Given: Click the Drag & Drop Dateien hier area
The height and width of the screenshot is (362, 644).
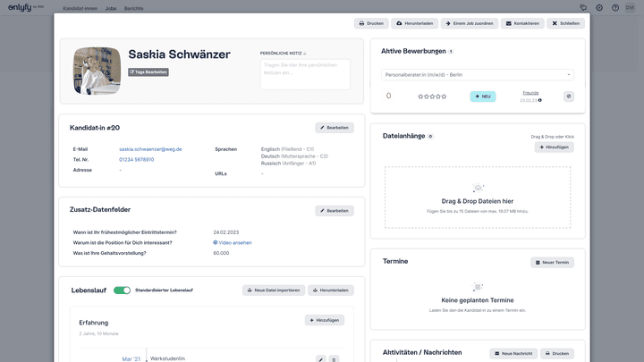Looking at the screenshot, I should tap(478, 198).
